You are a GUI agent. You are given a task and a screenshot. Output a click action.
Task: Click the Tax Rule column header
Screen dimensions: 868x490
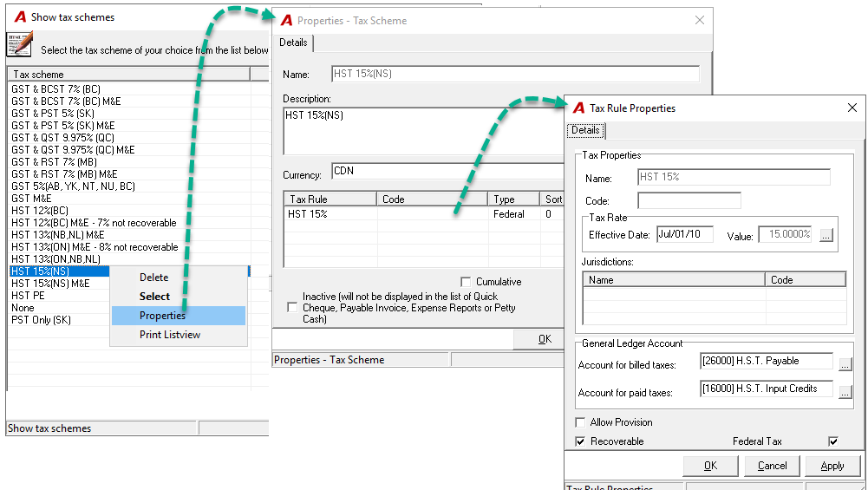point(330,199)
